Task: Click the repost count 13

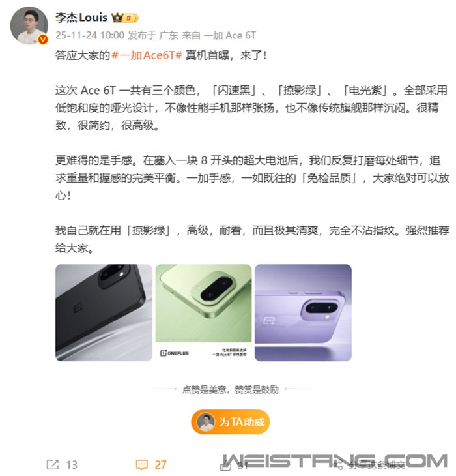Action: 72,465
